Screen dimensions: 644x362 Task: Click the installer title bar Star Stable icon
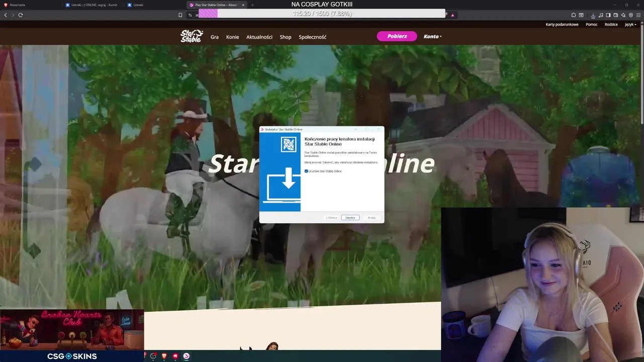262,129
